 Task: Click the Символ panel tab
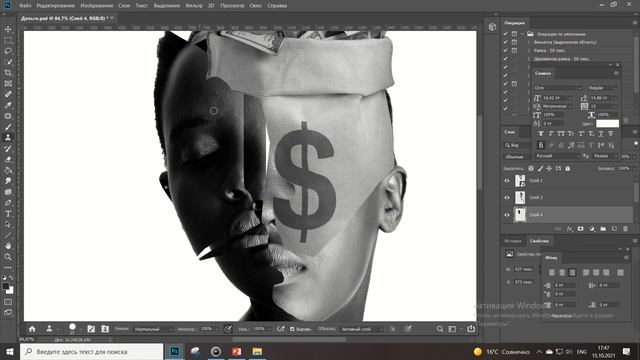[x=543, y=73]
